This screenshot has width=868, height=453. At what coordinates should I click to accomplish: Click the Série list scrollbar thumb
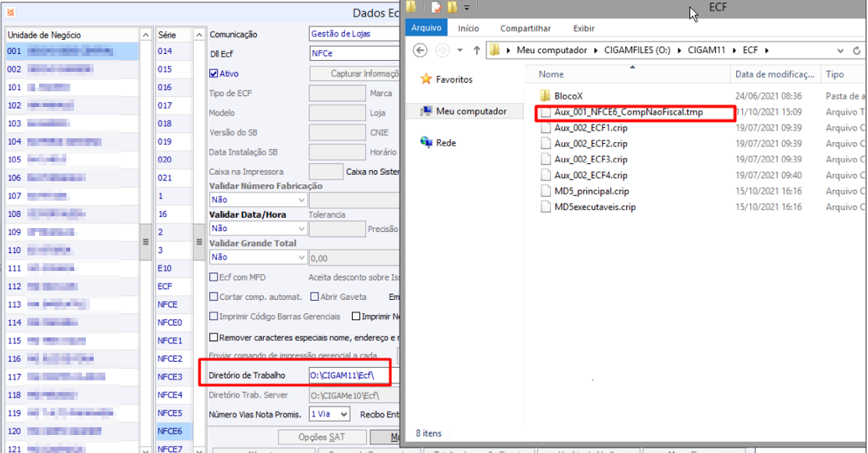pos(199,242)
